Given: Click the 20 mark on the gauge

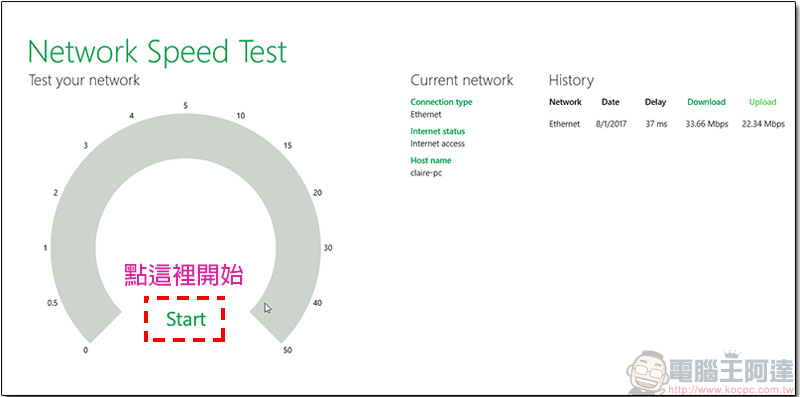Looking at the screenshot, I should 317,193.
